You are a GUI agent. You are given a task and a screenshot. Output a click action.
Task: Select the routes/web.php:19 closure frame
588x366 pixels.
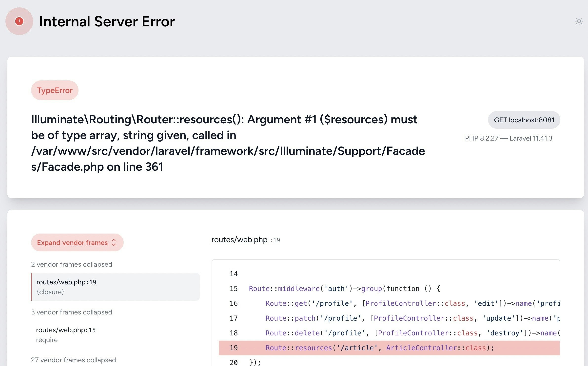click(115, 287)
